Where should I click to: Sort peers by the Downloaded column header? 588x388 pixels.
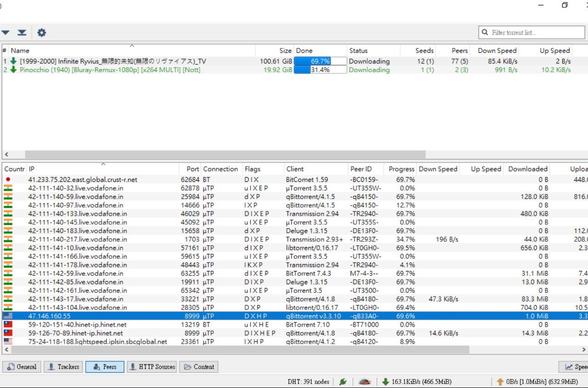tap(527, 169)
